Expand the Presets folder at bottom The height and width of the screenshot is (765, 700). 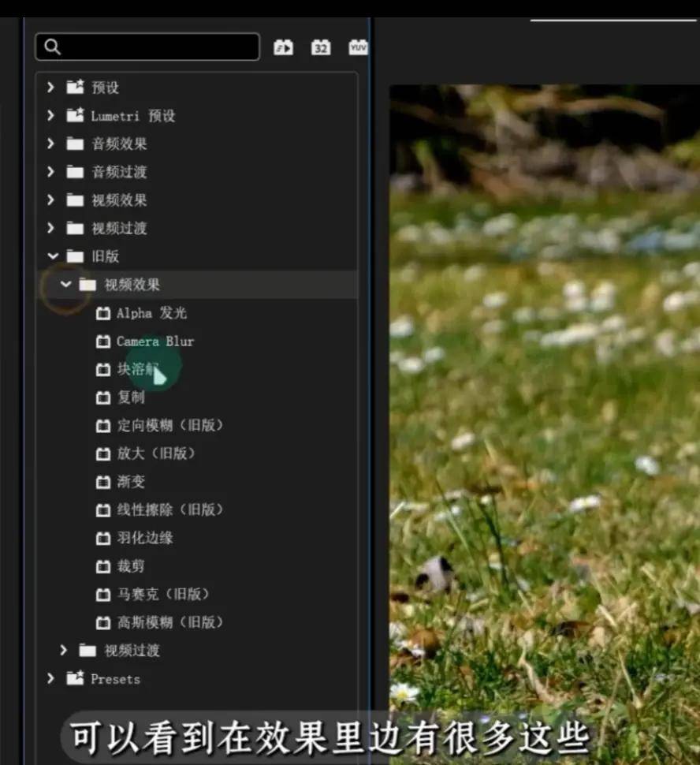51,678
